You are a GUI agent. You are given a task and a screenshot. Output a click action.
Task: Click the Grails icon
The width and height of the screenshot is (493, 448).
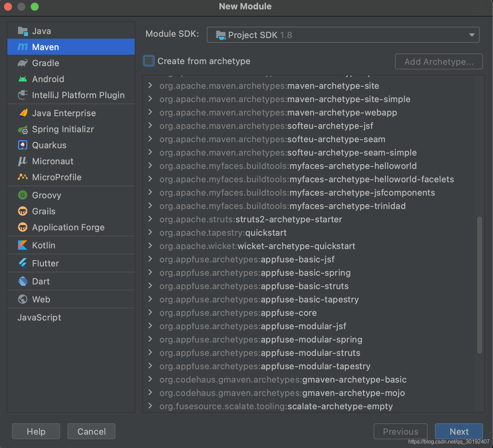(x=23, y=211)
